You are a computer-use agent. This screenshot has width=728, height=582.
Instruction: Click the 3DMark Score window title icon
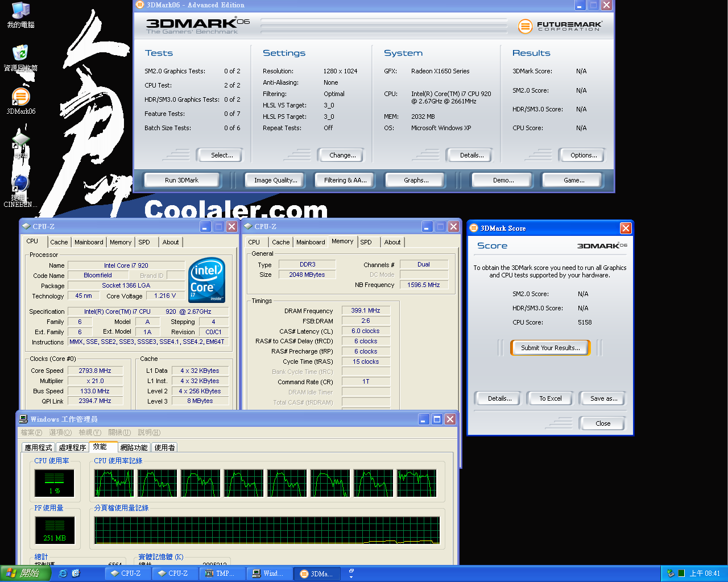coord(474,228)
